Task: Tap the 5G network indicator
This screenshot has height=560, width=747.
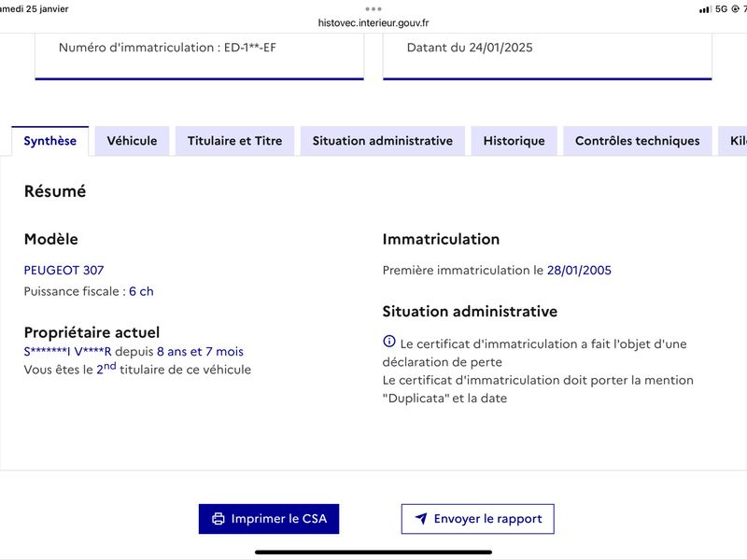Action: point(721,9)
